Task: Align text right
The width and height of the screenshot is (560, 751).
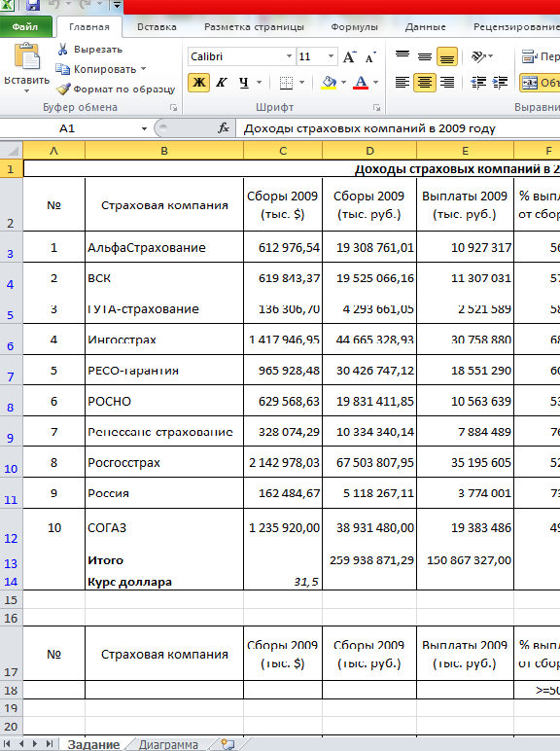Action: (447, 83)
